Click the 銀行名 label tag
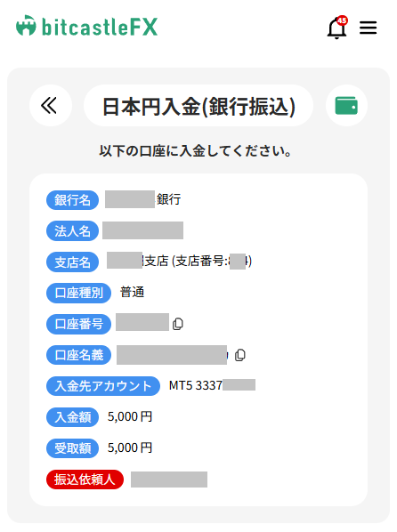This screenshot has width=397, height=532. [x=72, y=200]
